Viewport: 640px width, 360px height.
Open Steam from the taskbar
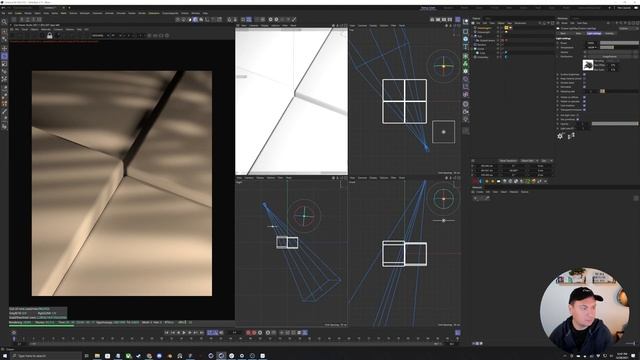click(138, 356)
